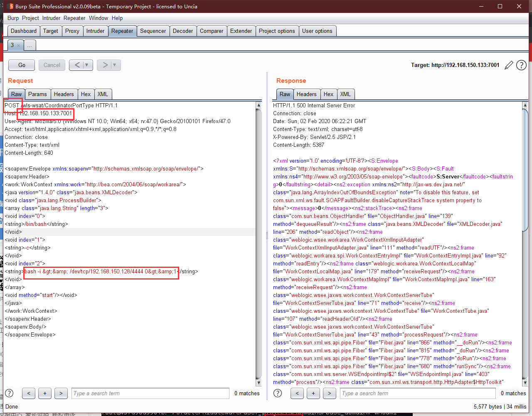Open the Project menu
Image resolution: width=532 pixels, height=416 pixels.
[x=30, y=18]
